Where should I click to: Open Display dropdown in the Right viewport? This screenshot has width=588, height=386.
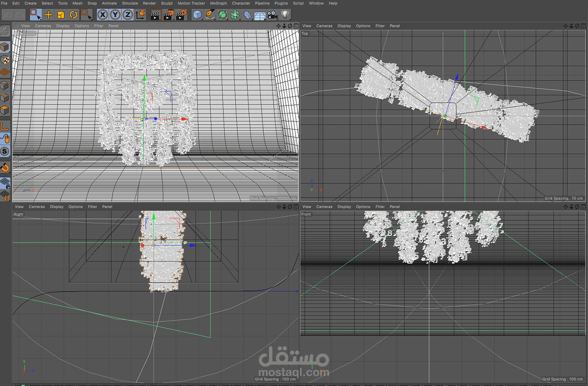coord(57,207)
